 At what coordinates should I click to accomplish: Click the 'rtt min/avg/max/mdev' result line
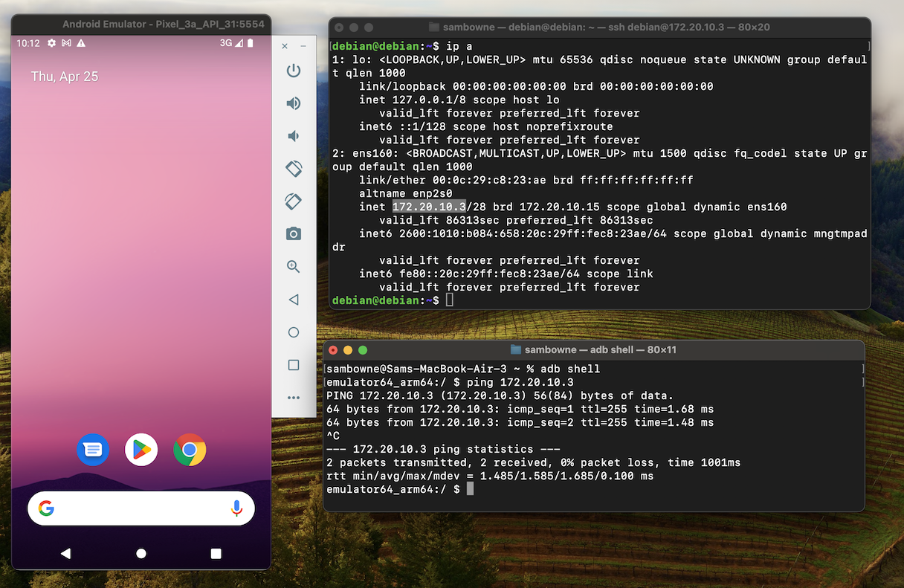490,476
